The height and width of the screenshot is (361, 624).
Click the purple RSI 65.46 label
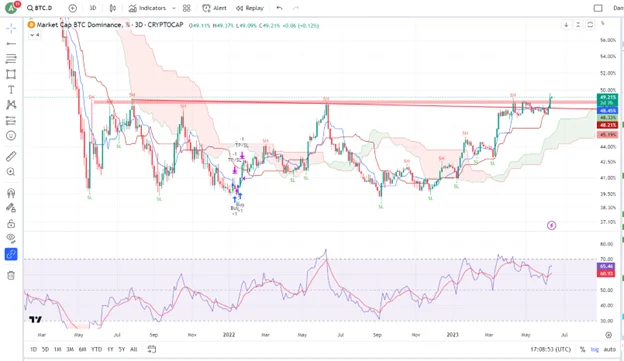(606, 266)
